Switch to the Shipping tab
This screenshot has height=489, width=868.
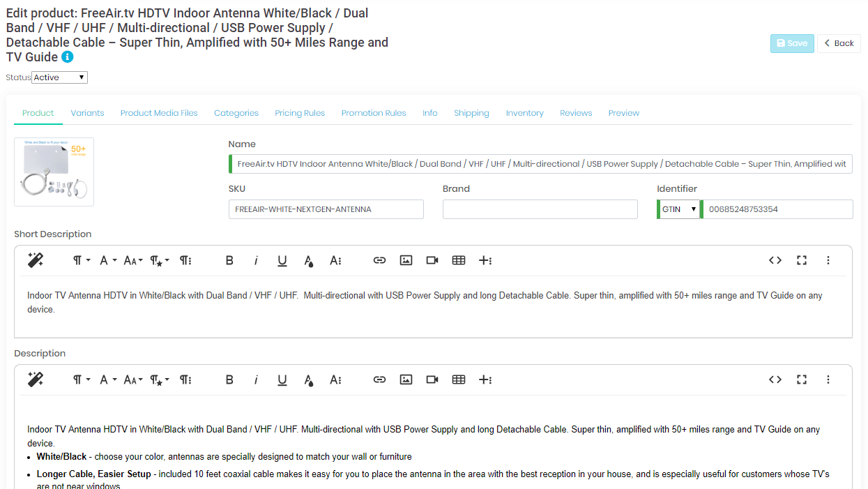click(471, 113)
